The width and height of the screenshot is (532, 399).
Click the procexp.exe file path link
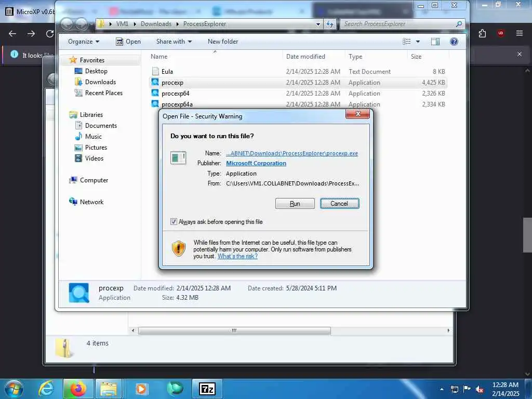click(x=292, y=153)
